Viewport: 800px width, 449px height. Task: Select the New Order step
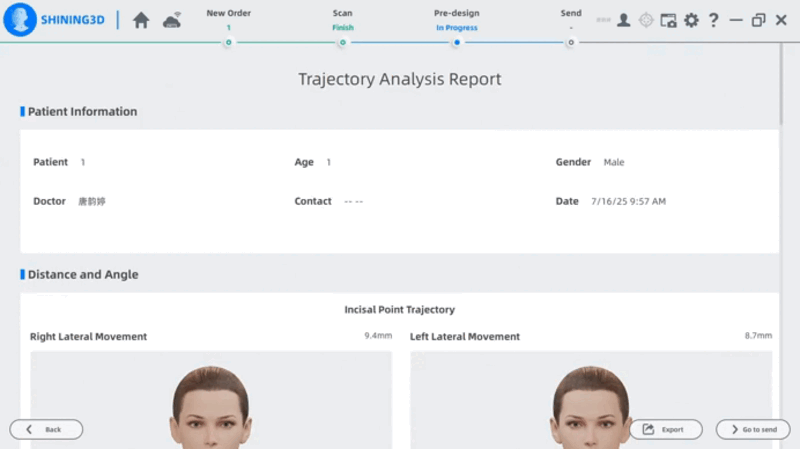pyautogui.click(x=229, y=13)
